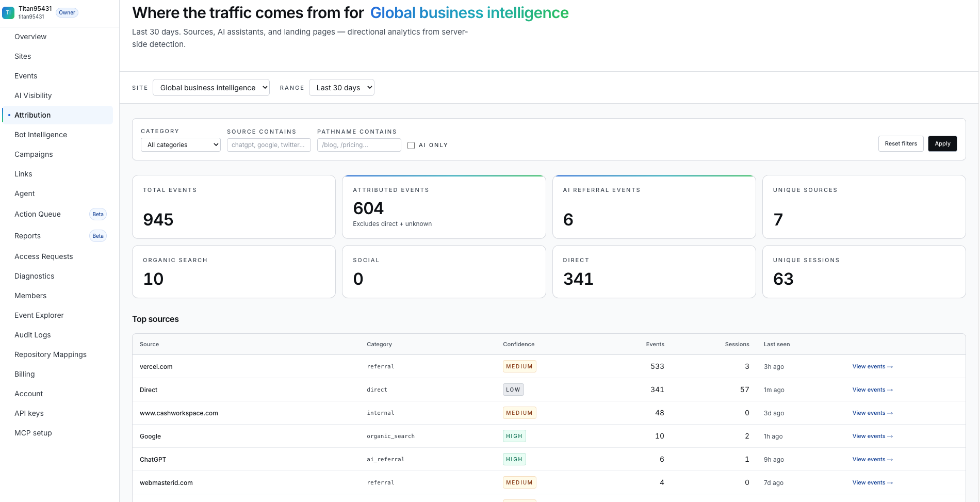Click the organic_search category cell
The width and height of the screenshot is (980, 502).
click(390, 436)
